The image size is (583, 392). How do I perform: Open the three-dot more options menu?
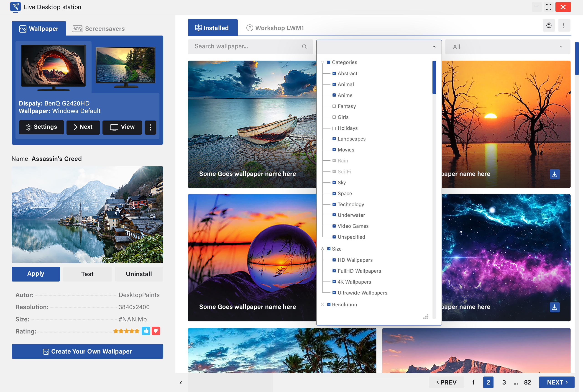[x=150, y=128]
